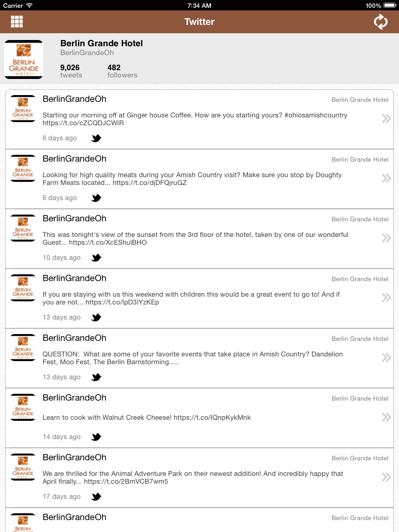
Task: Open chevron on Animal Adventure Park tweet
Action: (x=386, y=477)
